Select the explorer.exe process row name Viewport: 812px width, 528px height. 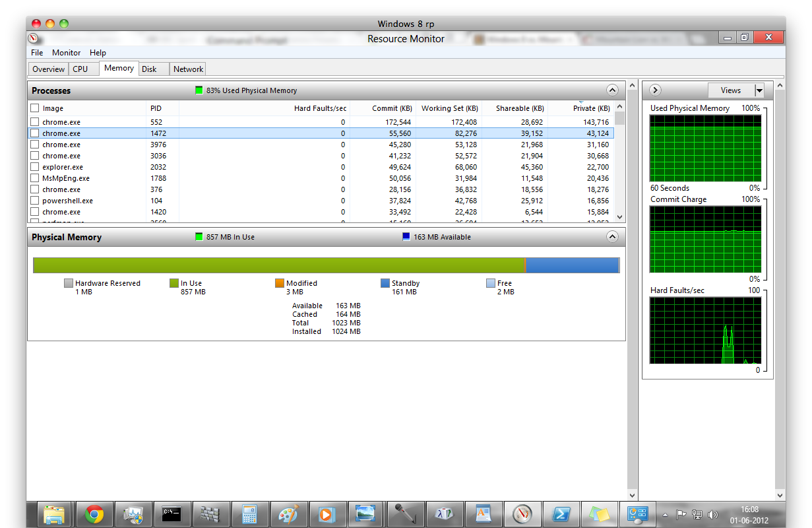point(63,167)
